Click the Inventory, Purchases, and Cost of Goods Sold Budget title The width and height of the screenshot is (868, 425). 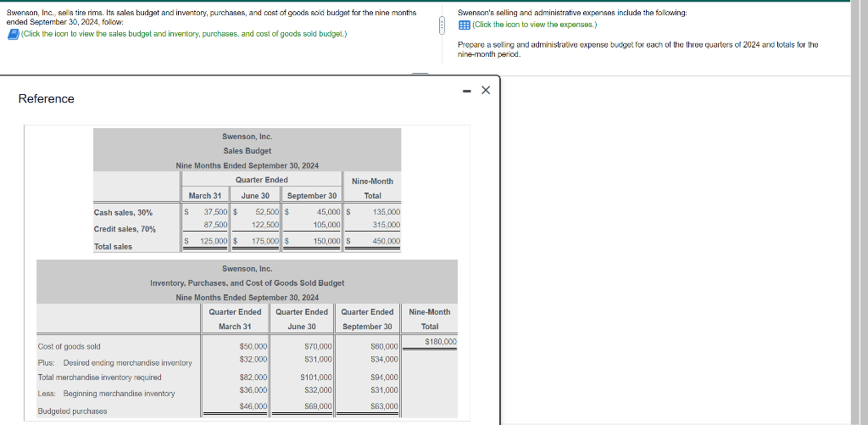point(248,282)
